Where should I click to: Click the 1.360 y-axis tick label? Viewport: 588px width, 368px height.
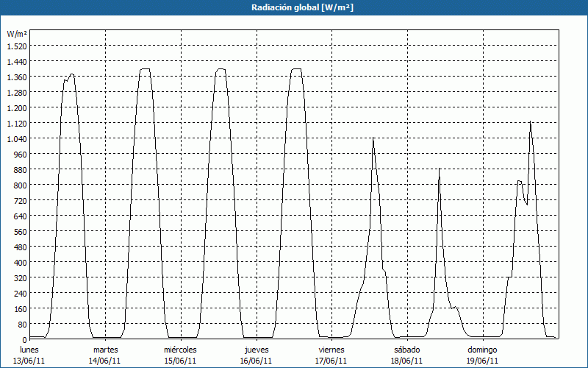(x=16, y=77)
